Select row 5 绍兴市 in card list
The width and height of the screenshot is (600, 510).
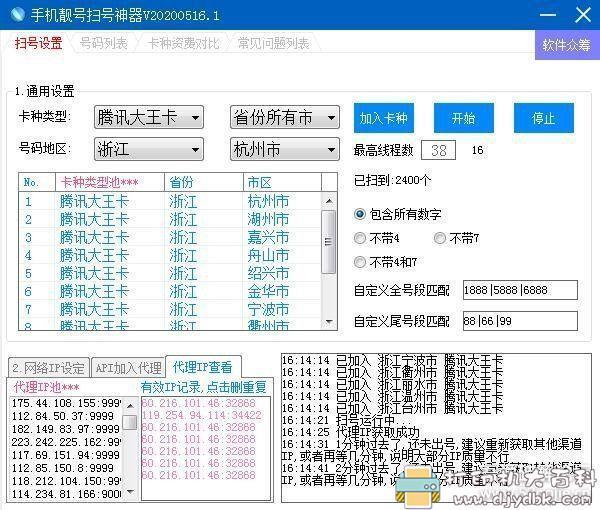(170, 273)
